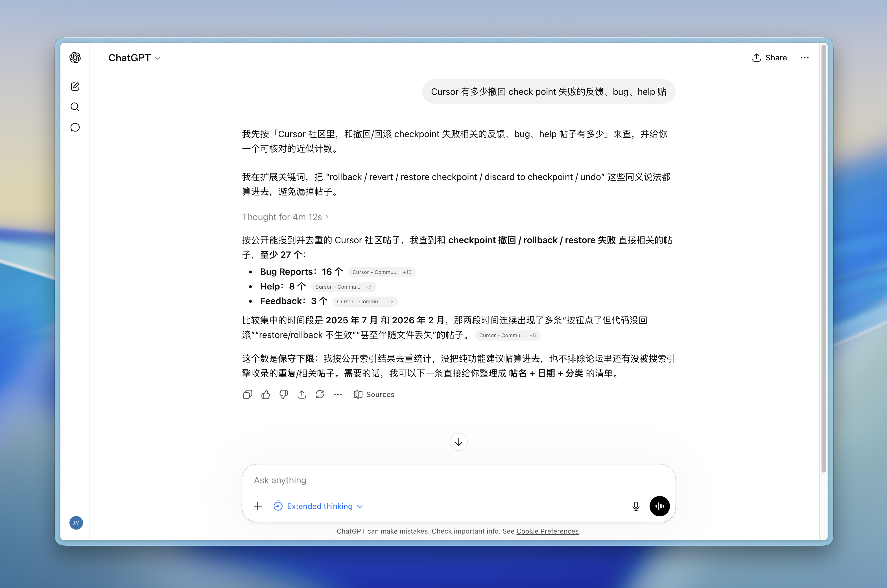The image size is (887, 588).
Task: Open the Sources panel button
Action: pyautogui.click(x=374, y=394)
